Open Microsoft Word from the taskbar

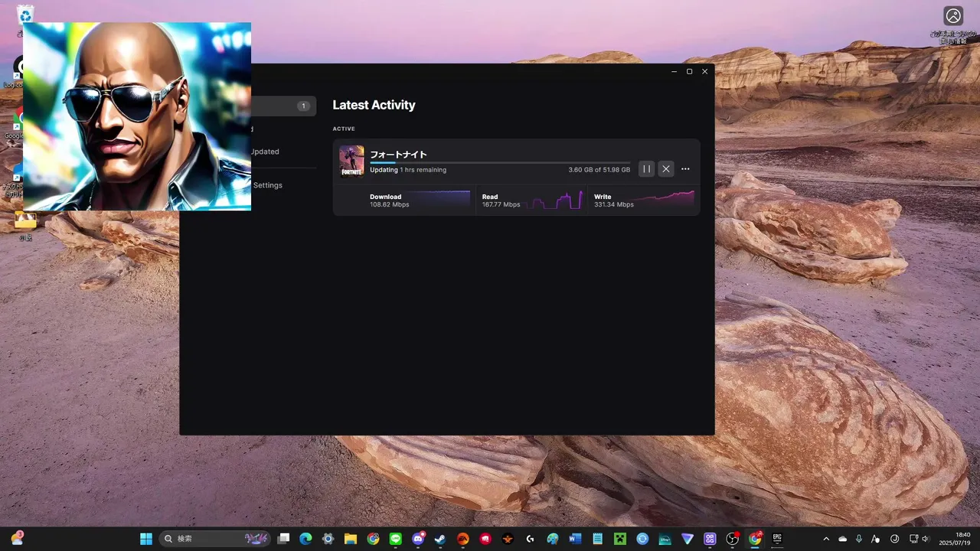(x=575, y=539)
